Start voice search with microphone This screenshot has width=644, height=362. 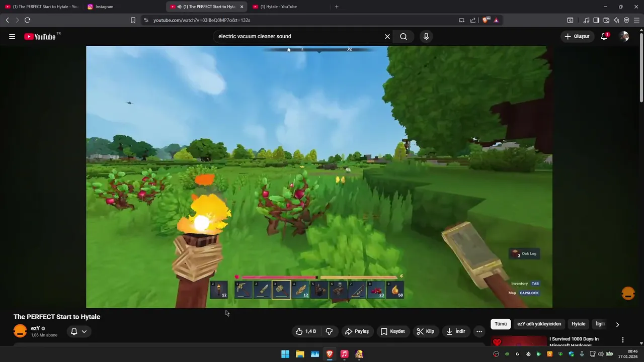pos(426,37)
